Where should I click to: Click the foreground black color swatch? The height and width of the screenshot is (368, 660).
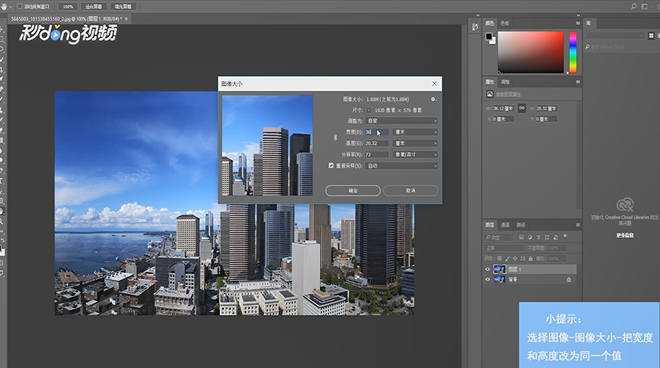489,36
